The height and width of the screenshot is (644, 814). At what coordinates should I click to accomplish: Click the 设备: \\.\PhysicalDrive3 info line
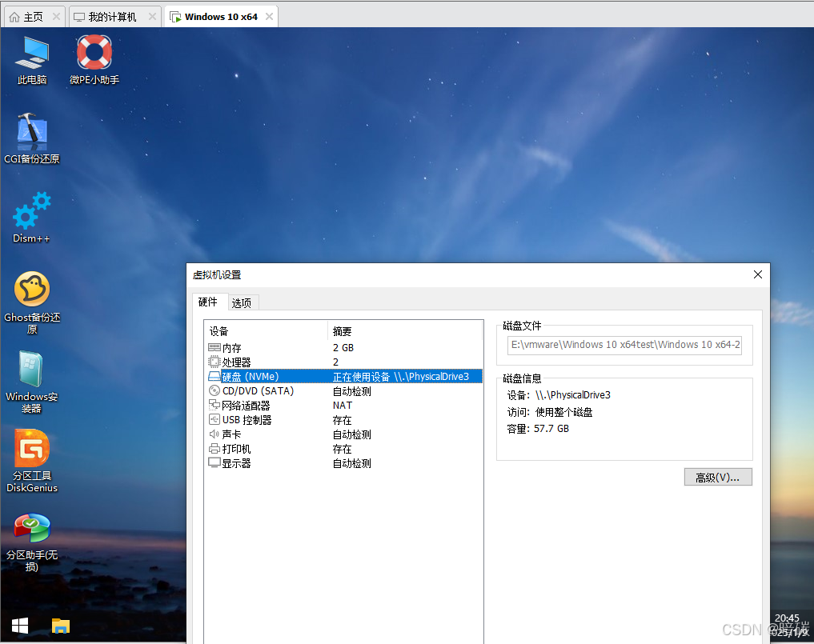pos(559,395)
